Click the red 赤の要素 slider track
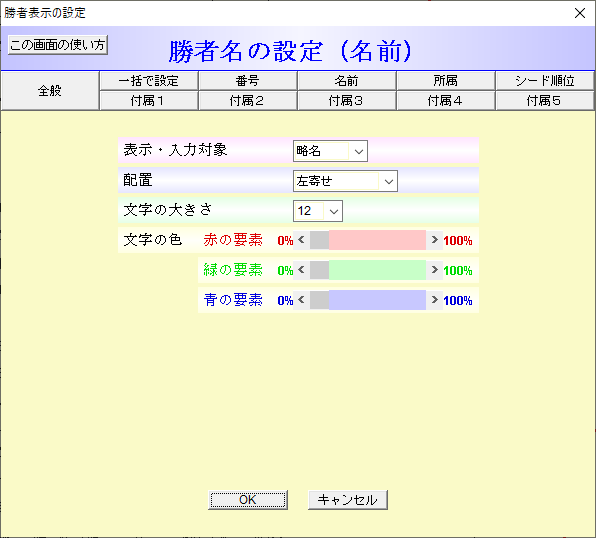Screen dimensions: 596x538 coord(377,240)
